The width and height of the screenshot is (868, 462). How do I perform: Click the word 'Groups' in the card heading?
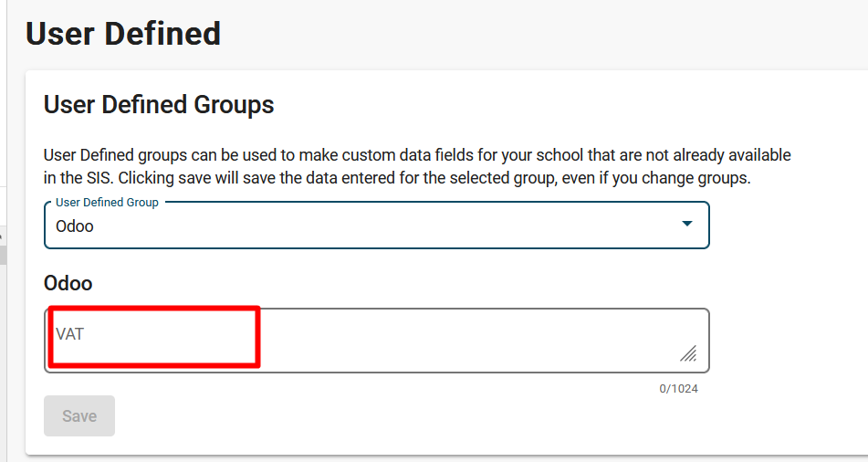pyautogui.click(x=235, y=104)
